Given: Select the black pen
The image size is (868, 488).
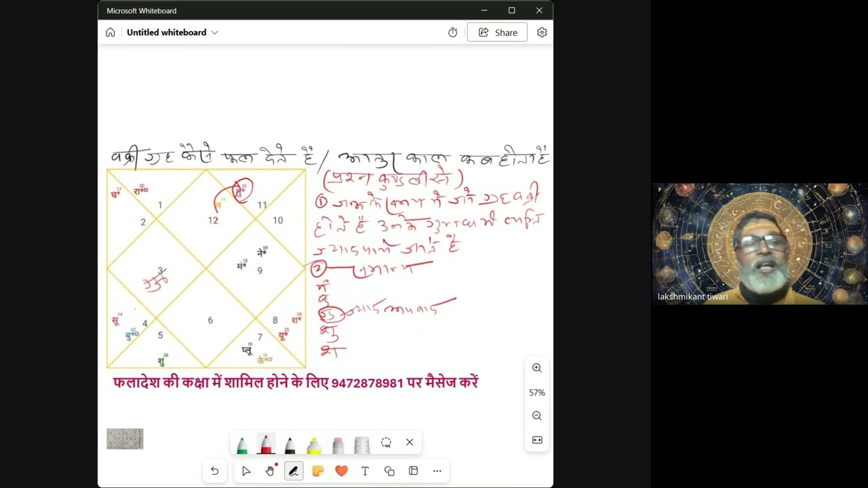Looking at the screenshot, I should [x=290, y=445].
